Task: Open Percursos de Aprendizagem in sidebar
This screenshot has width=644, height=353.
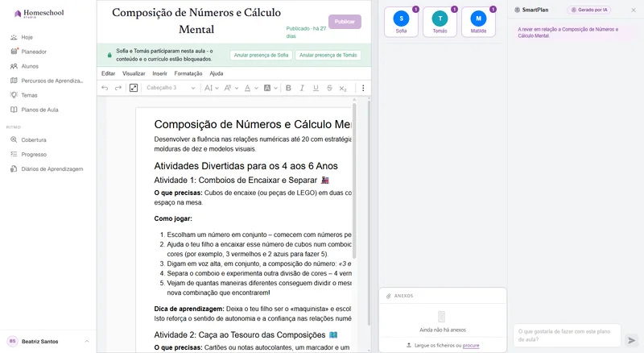Action: [52, 81]
